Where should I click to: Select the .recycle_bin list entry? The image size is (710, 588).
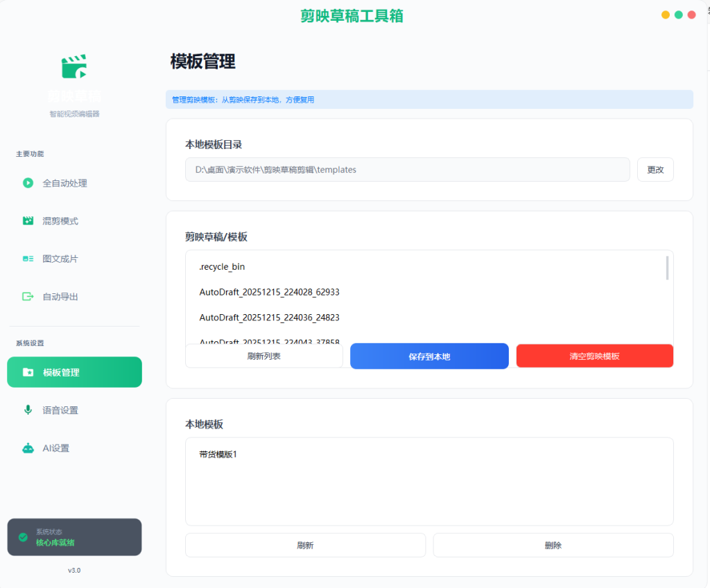(x=428, y=267)
